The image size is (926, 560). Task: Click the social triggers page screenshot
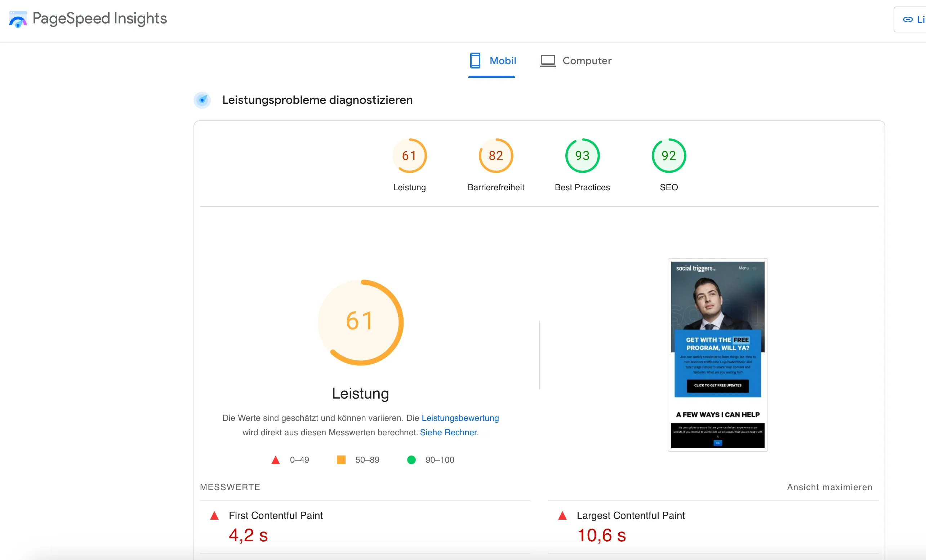pyautogui.click(x=717, y=355)
